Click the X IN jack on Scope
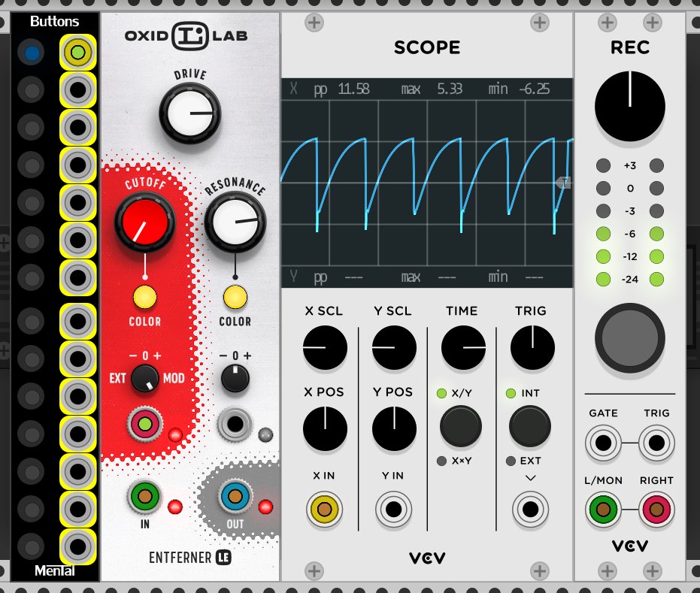The image size is (700, 593). [x=325, y=509]
